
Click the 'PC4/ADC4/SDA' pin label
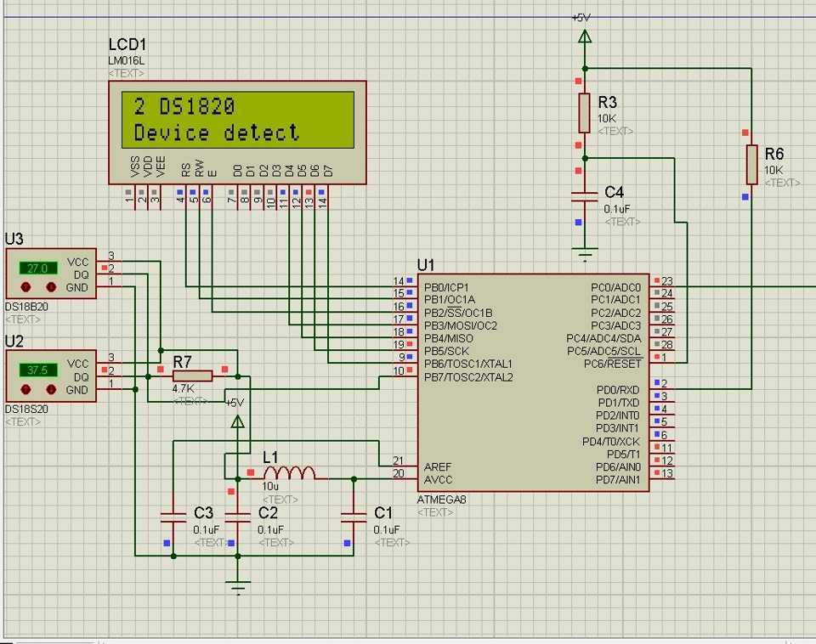point(603,338)
